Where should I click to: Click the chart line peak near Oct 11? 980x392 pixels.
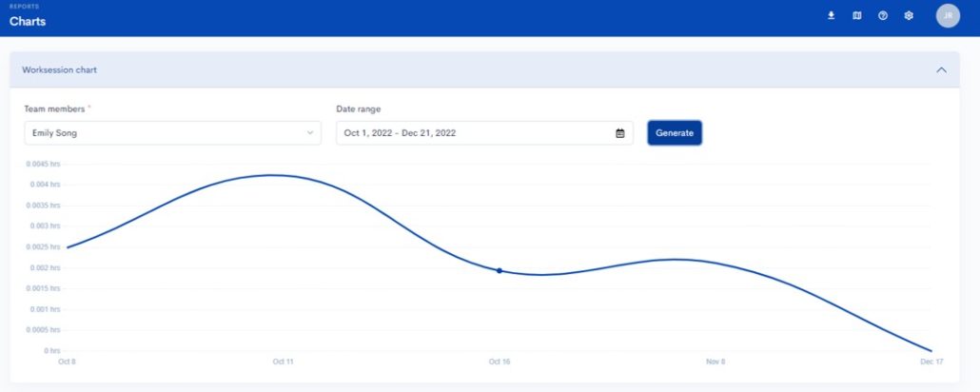[272, 175]
